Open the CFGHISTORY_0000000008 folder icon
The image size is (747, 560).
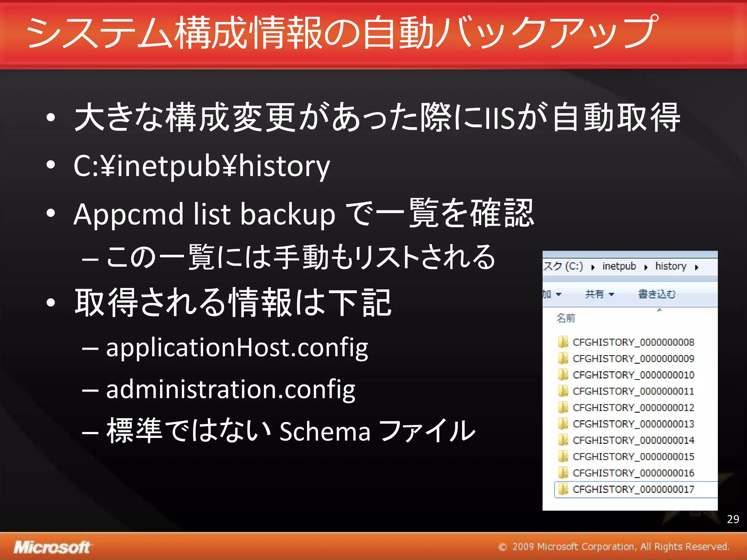click(563, 342)
